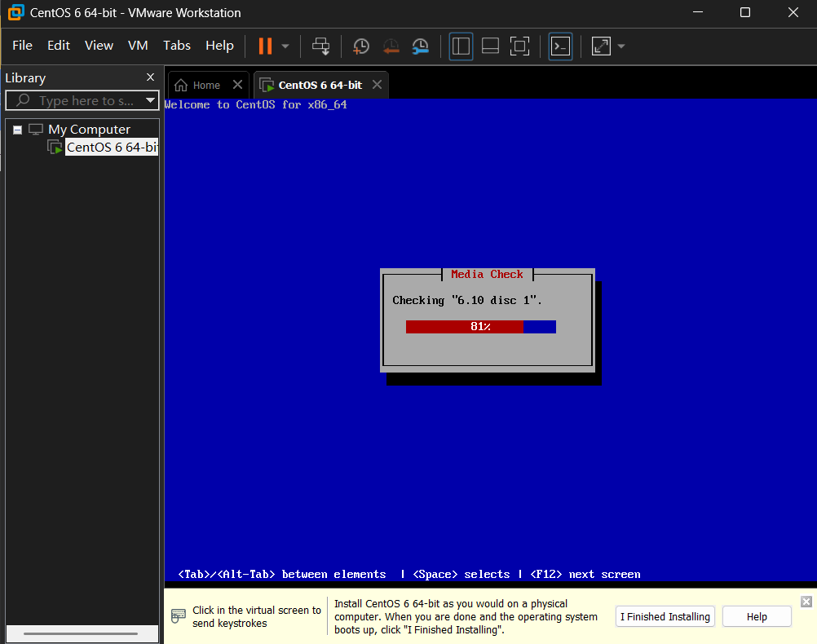Open the library search filter dropdown
The height and width of the screenshot is (644, 817).
click(x=151, y=100)
